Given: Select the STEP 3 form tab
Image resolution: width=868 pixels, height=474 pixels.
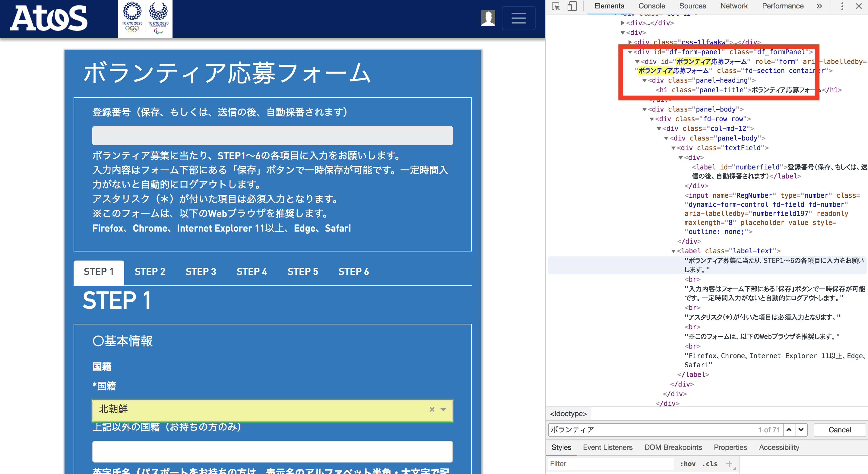Looking at the screenshot, I should pyautogui.click(x=201, y=272).
